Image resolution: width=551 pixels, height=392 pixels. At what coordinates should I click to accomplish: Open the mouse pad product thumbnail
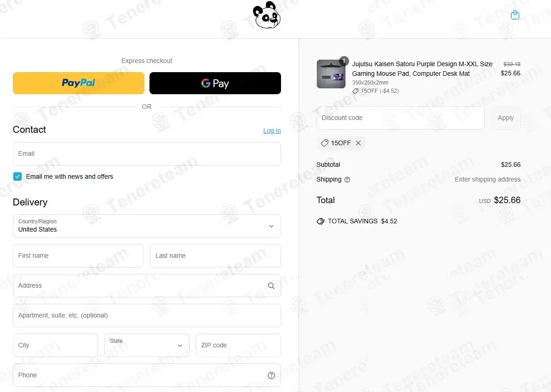pos(331,74)
